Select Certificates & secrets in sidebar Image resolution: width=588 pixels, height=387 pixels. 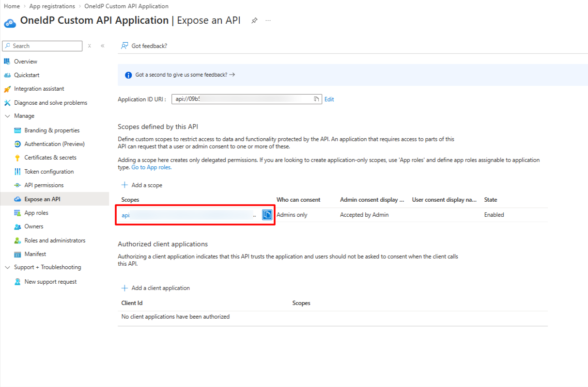[x=50, y=158]
